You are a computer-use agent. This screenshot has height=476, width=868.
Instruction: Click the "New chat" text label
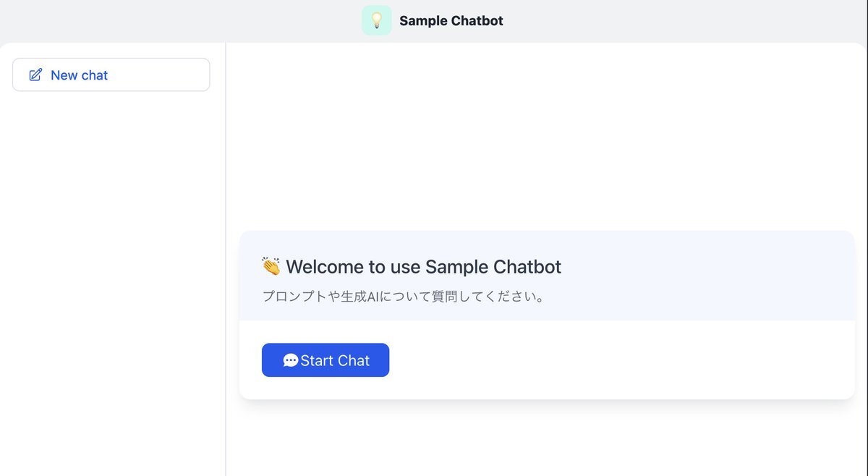(79, 75)
